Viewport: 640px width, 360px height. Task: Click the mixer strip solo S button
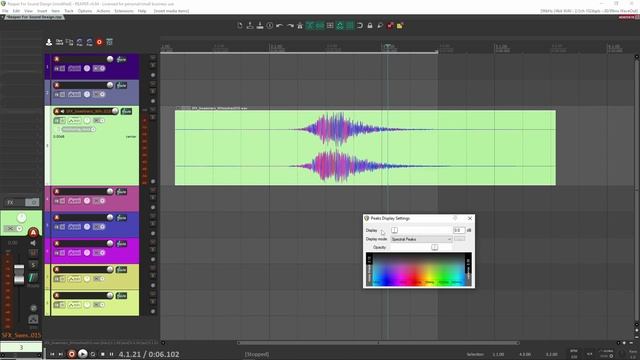click(33, 265)
